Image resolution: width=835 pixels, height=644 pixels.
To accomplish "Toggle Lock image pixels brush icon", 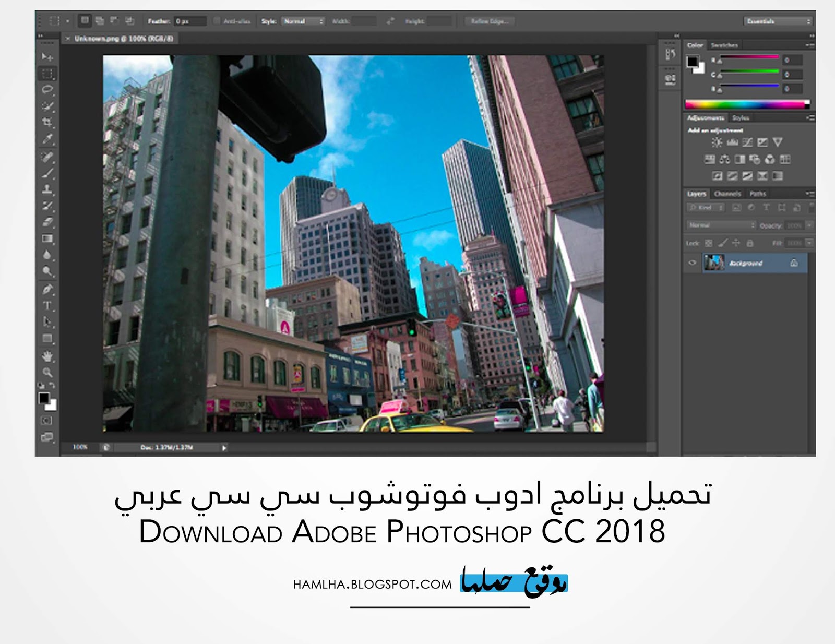I will coord(722,243).
